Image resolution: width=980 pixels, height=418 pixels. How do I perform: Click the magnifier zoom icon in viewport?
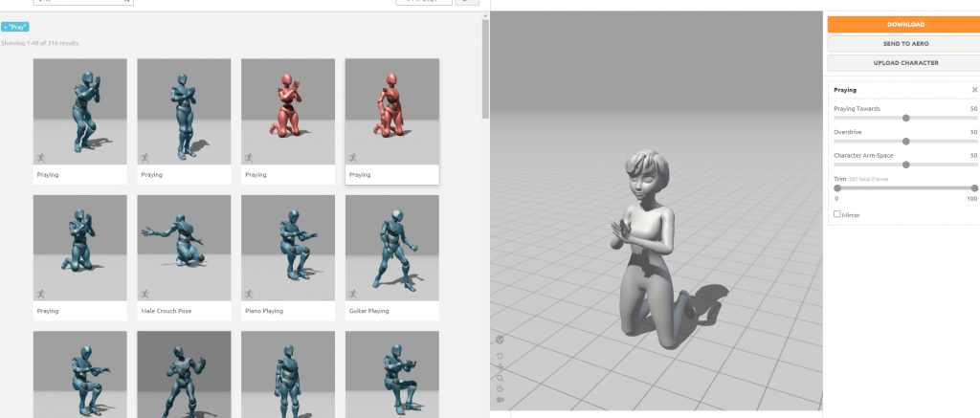click(500, 378)
